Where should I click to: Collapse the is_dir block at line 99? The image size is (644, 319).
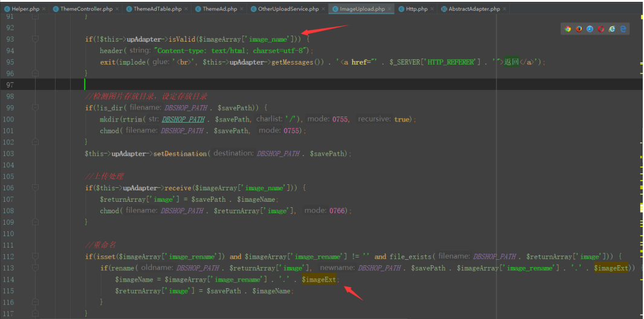pos(35,108)
